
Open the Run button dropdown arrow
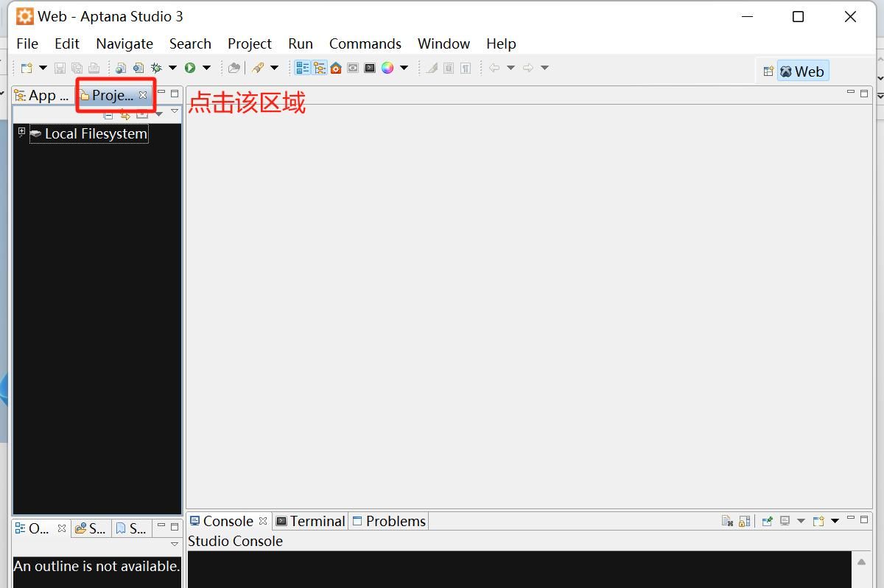pos(206,67)
